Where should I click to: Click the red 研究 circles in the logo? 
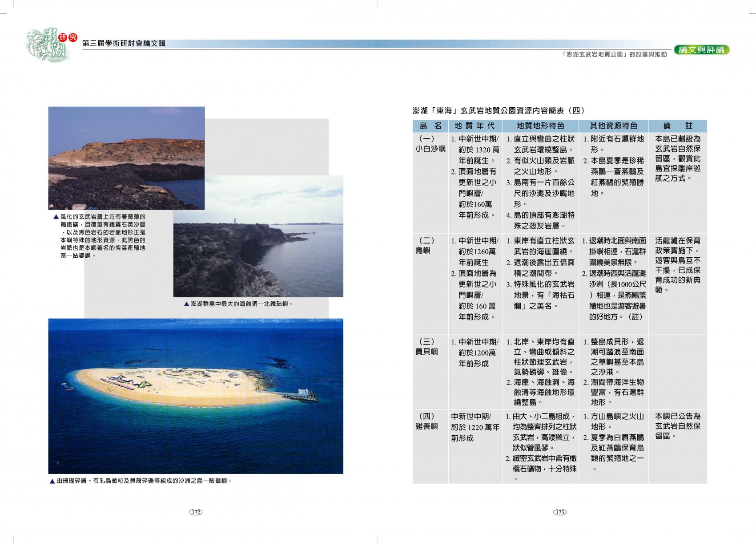(66, 37)
